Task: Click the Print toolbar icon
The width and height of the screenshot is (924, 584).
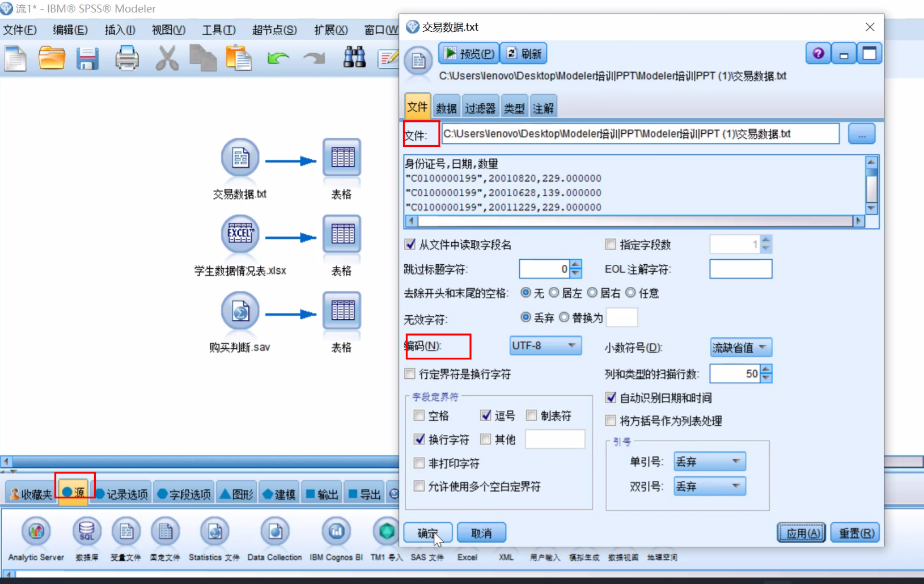Action: coord(126,58)
